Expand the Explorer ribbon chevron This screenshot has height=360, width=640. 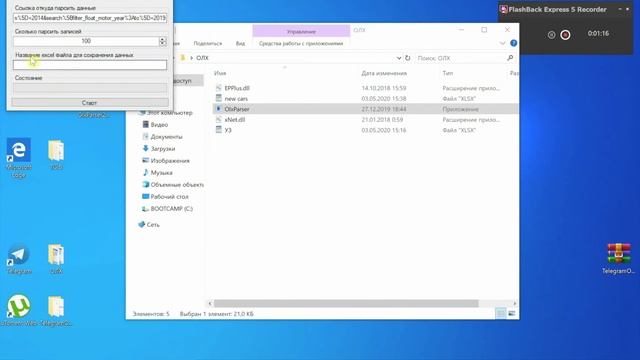(502, 43)
